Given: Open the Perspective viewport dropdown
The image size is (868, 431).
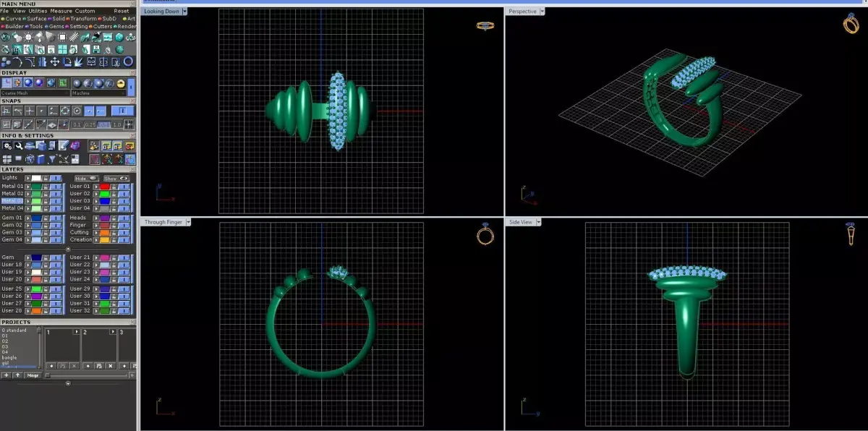Looking at the screenshot, I should tap(542, 12).
